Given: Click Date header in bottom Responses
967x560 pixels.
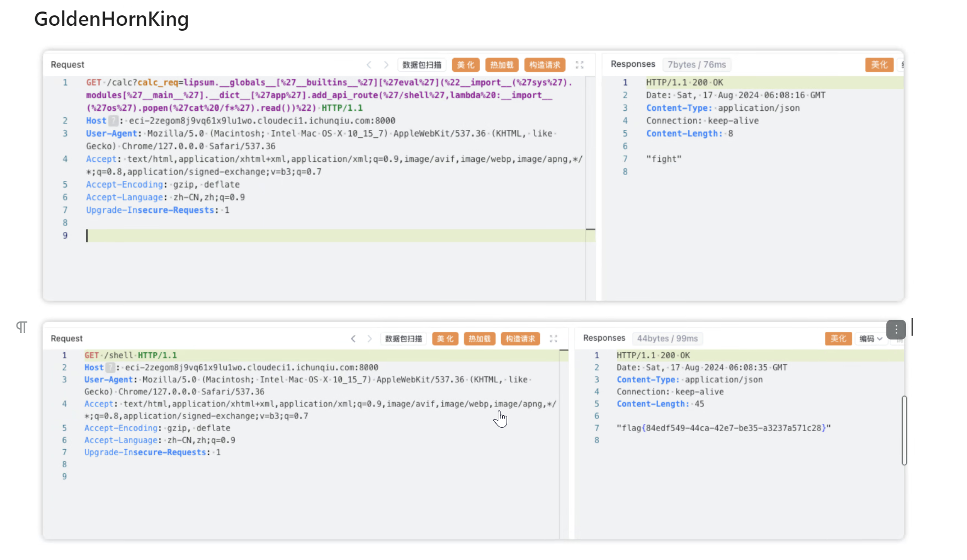Looking at the screenshot, I should tap(702, 367).
